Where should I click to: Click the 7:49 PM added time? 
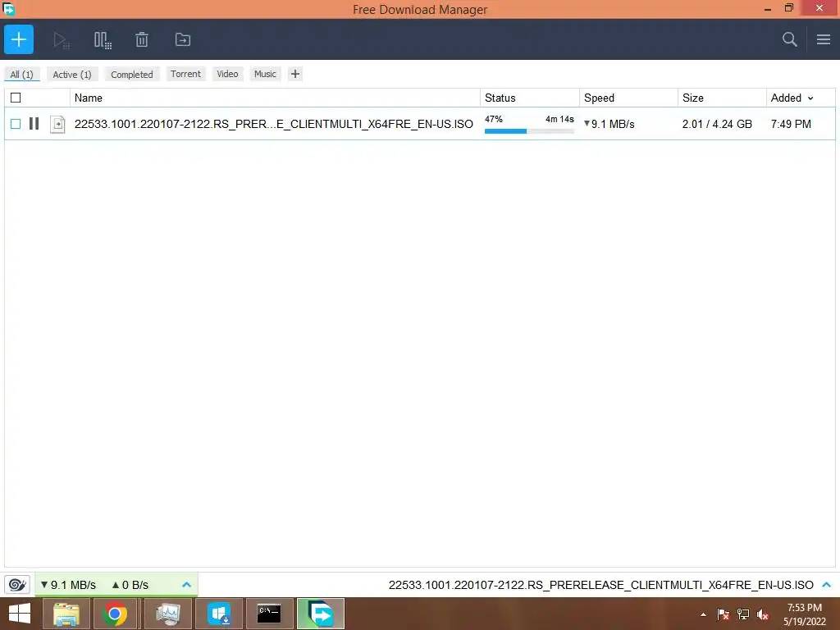tap(791, 125)
